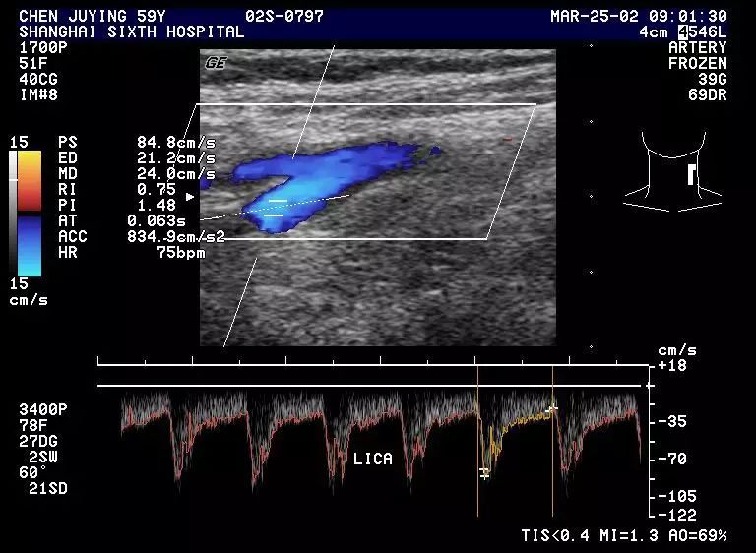This screenshot has width=756, height=553.
Task: Click patient name CHEN JUYING 59Y
Action: click(x=93, y=17)
